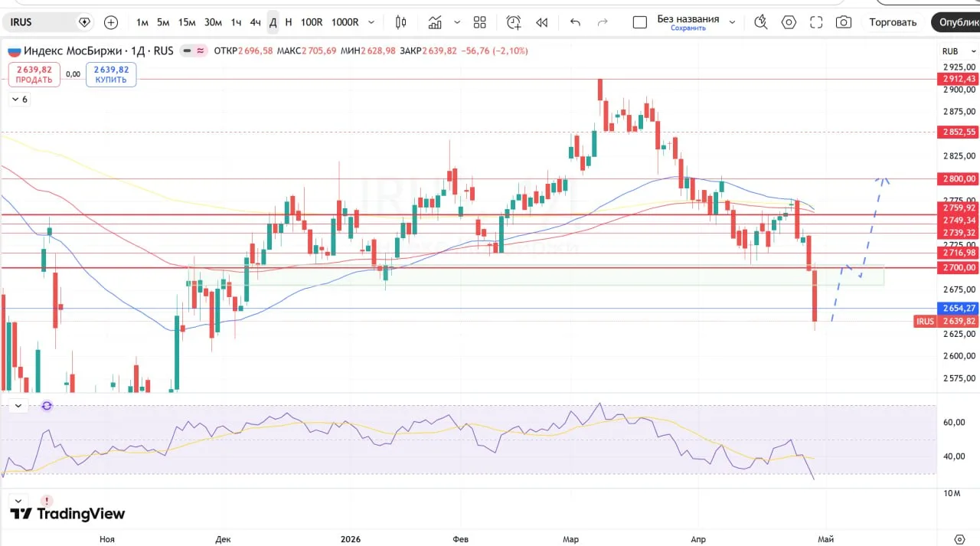Viewport: 980px width, 546px height.
Task: Create an alert with the clock icon
Action: (x=514, y=22)
